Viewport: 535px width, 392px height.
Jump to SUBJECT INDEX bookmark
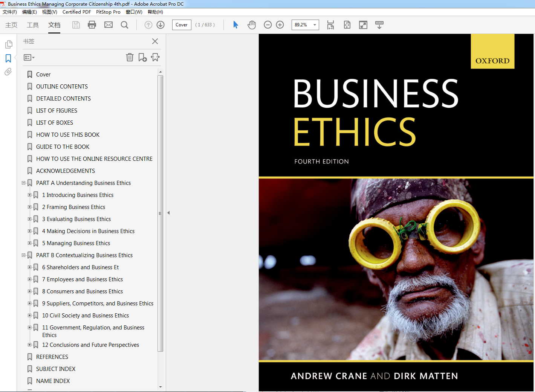(56, 369)
